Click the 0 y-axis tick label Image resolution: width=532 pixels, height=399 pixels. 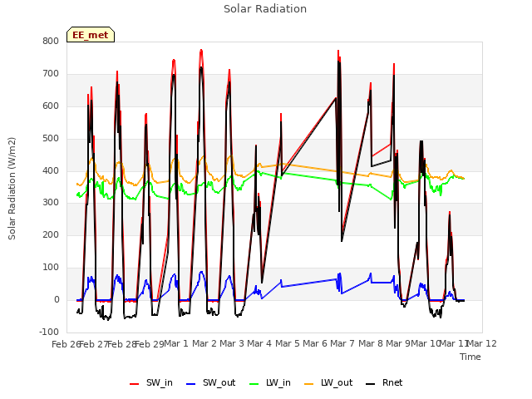coord(57,299)
